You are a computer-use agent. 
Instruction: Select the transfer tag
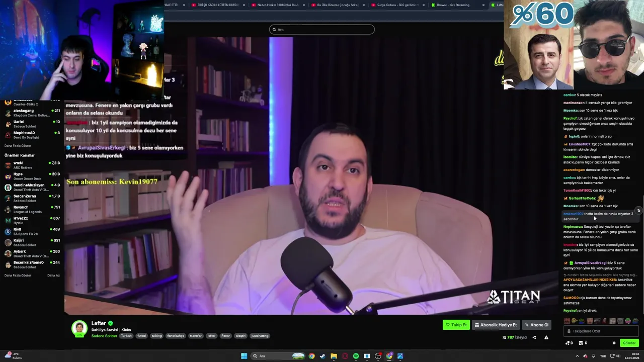point(196,336)
